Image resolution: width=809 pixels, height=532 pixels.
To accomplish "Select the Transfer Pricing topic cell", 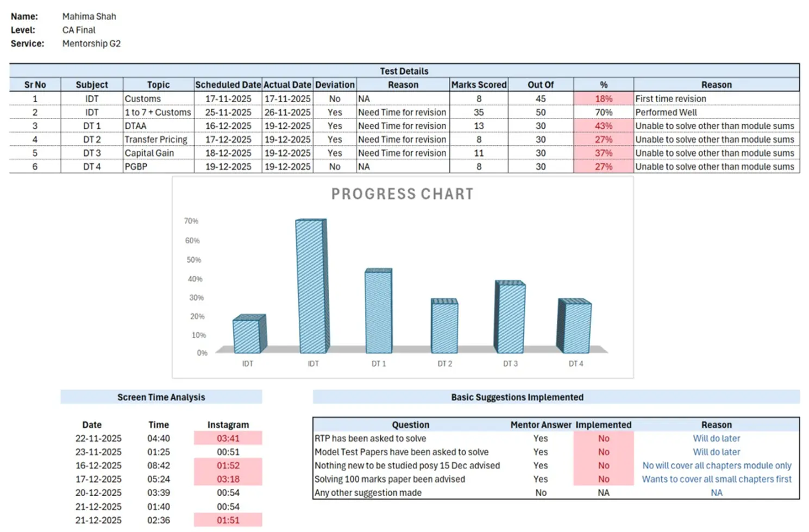I will click(x=156, y=140).
